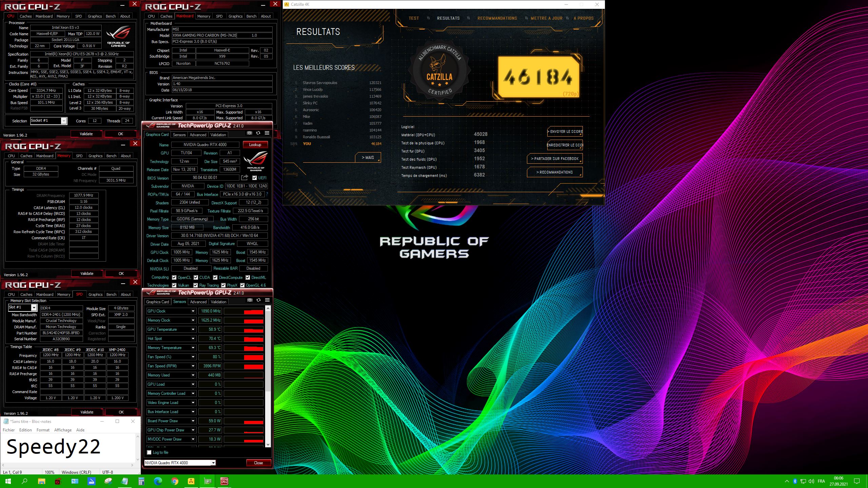Click the MAIS button under best scores
The height and width of the screenshot is (488, 868).
coord(368,157)
